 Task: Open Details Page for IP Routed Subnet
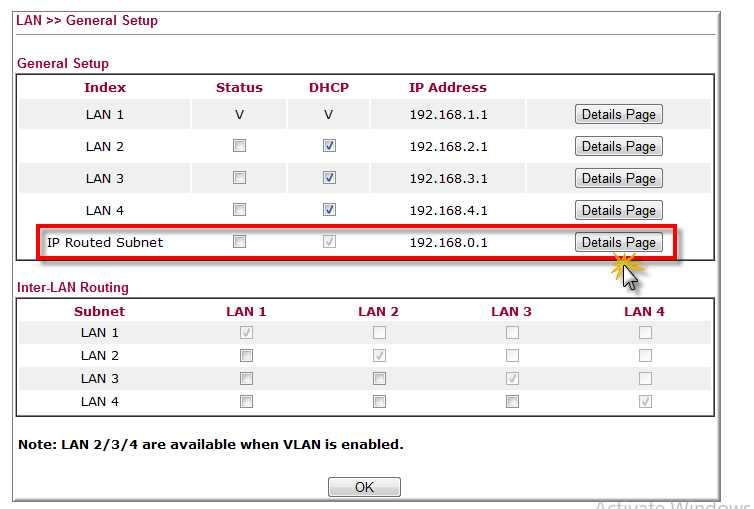click(x=618, y=242)
